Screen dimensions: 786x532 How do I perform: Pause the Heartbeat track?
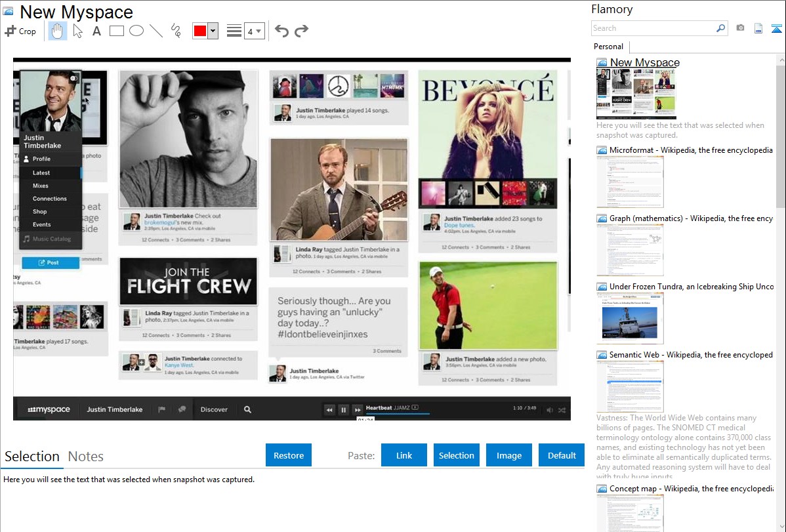click(x=343, y=409)
